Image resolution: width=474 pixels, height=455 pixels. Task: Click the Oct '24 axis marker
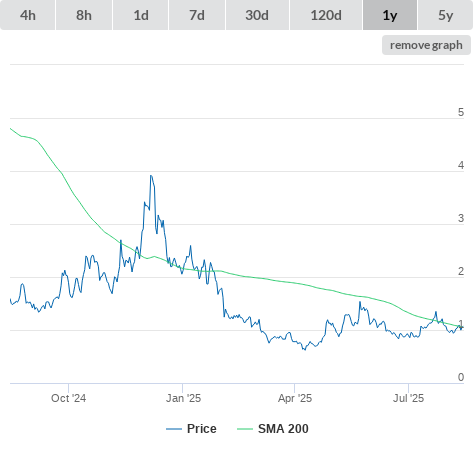coord(68,398)
